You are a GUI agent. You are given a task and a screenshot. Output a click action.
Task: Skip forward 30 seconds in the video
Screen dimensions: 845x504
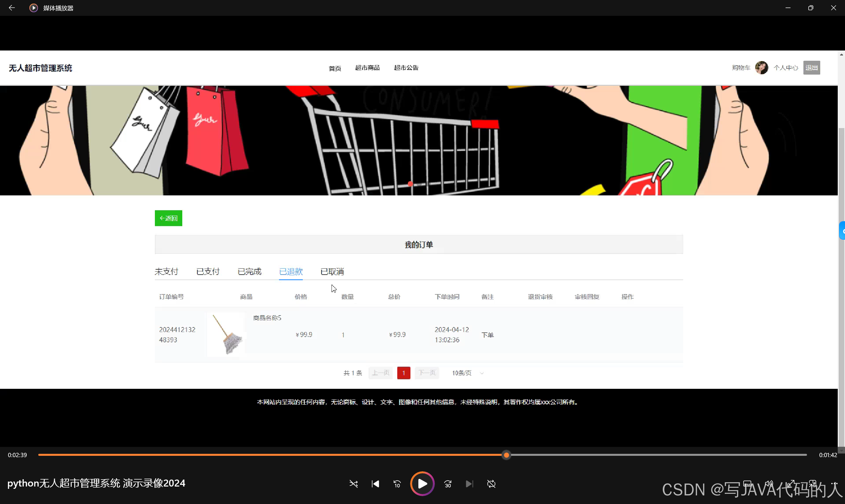(x=447, y=484)
